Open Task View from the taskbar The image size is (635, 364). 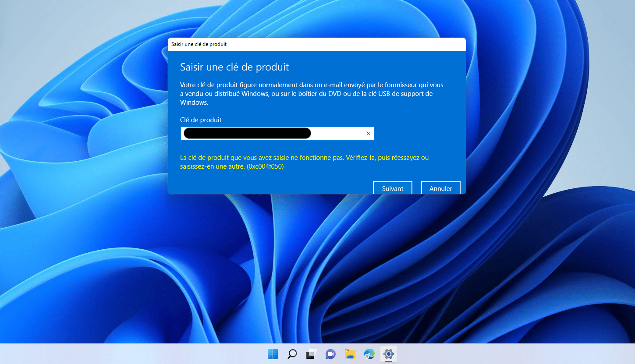point(311,354)
